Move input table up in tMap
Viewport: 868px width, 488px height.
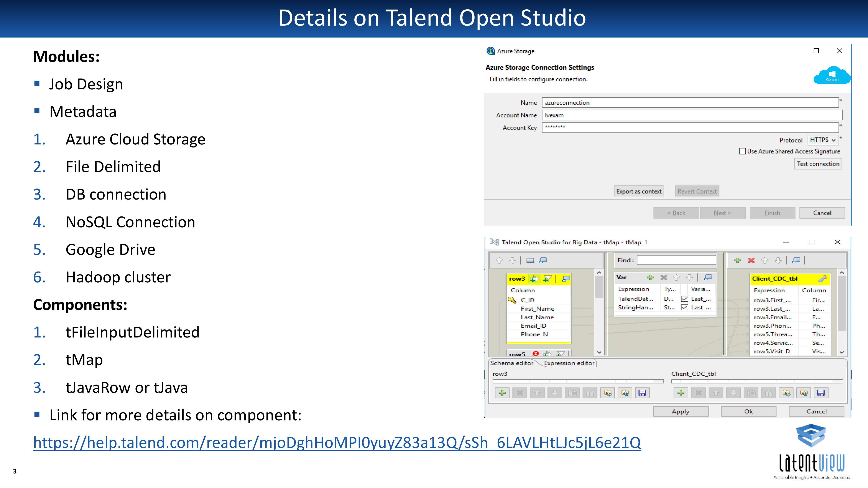tap(499, 260)
